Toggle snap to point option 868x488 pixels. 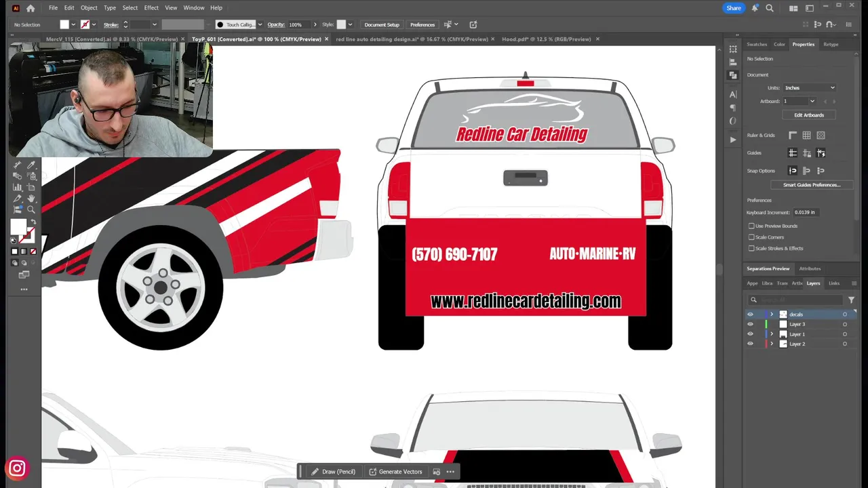[x=792, y=170]
